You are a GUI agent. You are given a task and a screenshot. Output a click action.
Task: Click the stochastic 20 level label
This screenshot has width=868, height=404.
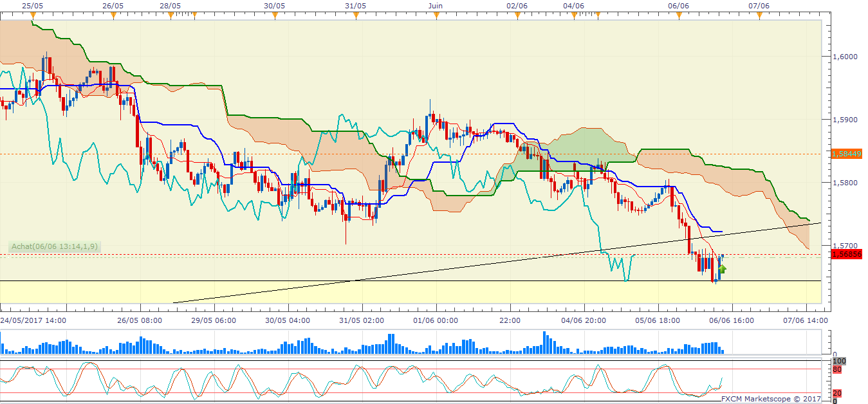pos(837,393)
